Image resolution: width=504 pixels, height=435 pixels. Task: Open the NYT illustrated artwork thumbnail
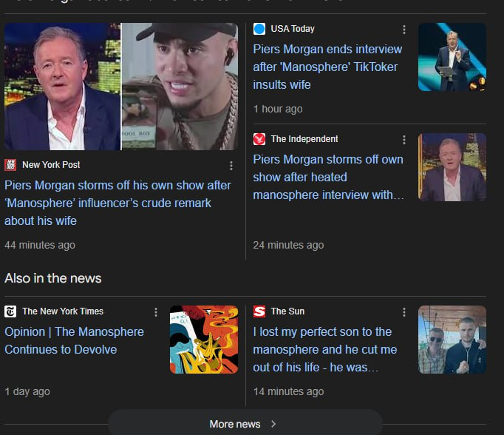(204, 340)
